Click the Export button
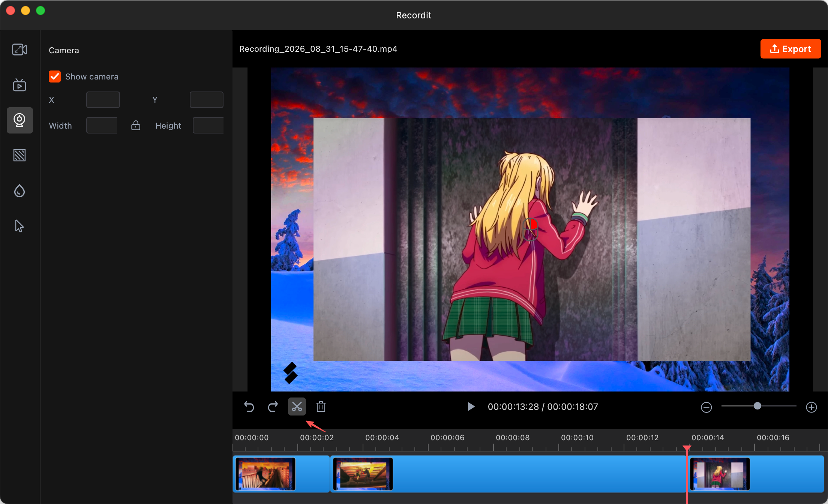The image size is (828, 504). 790,49
